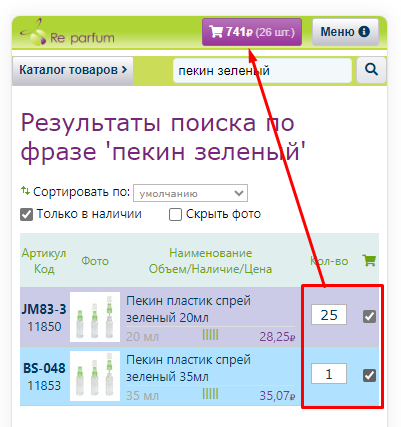Click the Кол-во column header

(x=329, y=261)
